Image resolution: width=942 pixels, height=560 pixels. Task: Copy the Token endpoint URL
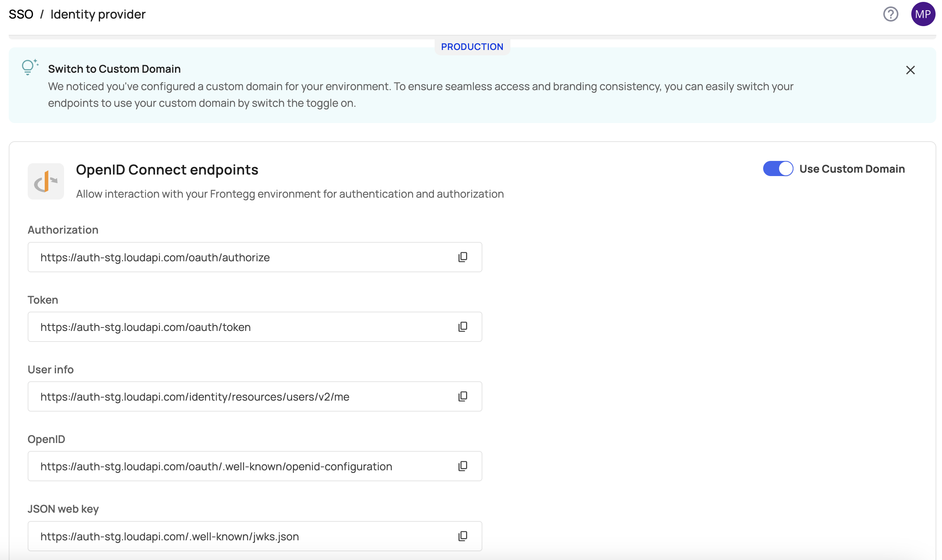click(x=463, y=327)
